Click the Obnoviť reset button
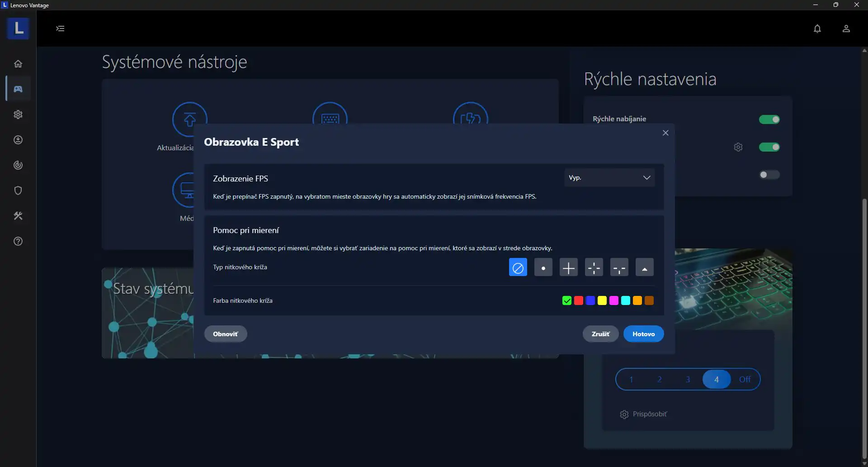The image size is (868, 467). coord(225,334)
